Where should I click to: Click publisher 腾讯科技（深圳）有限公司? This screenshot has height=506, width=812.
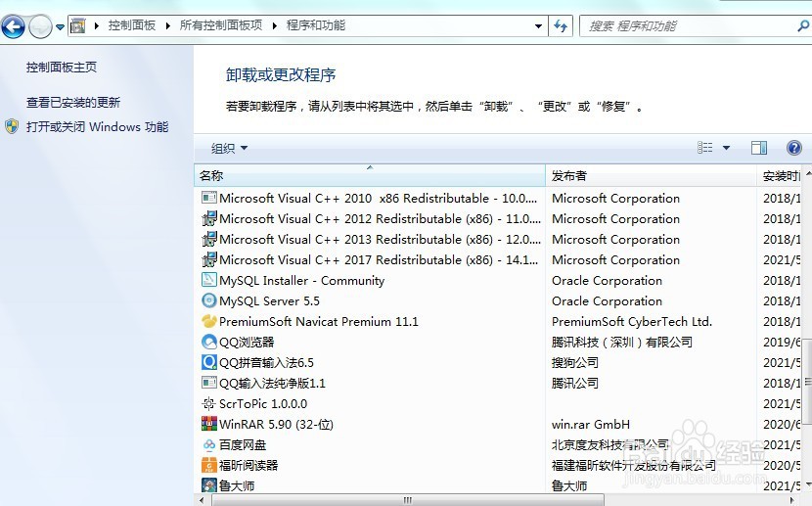(x=622, y=342)
